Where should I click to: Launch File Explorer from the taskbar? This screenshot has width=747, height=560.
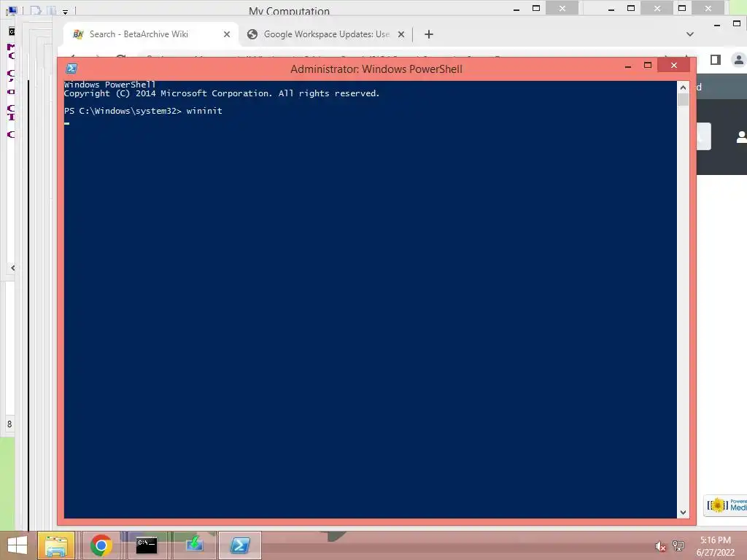point(55,545)
